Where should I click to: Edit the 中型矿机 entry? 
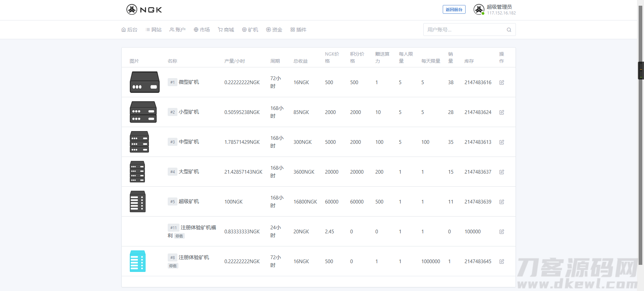click(x=501, y=142)
